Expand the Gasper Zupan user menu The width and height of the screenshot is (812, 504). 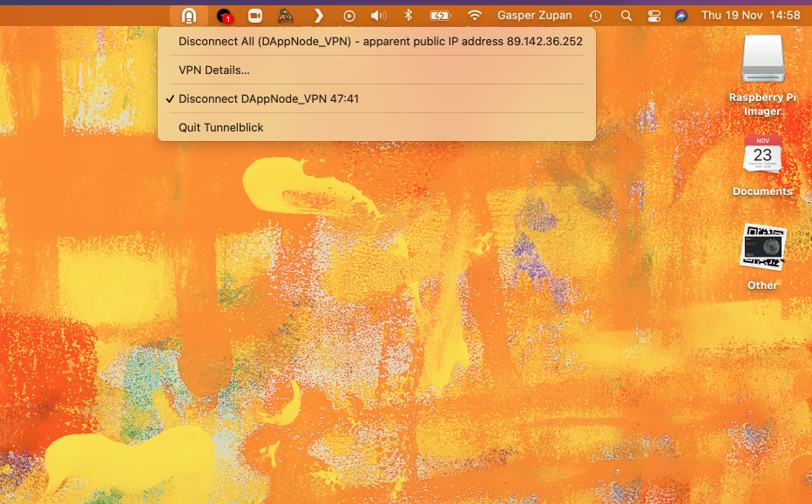point(534,16)
